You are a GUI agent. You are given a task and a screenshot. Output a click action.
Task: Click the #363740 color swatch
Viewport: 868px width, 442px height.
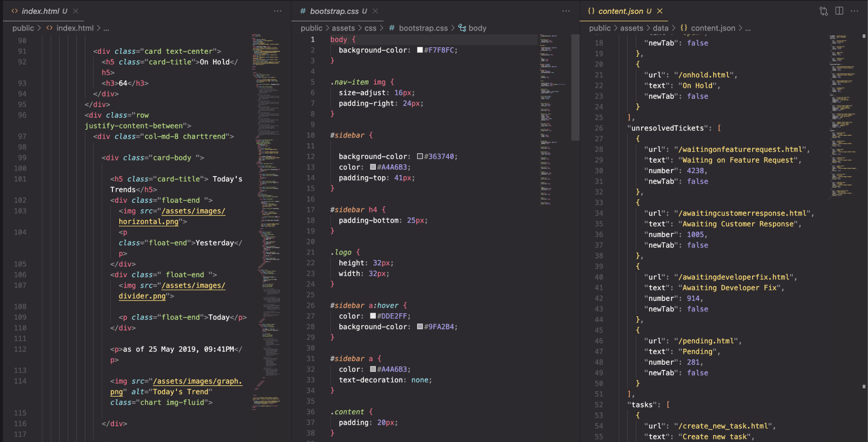coord(420,156)
